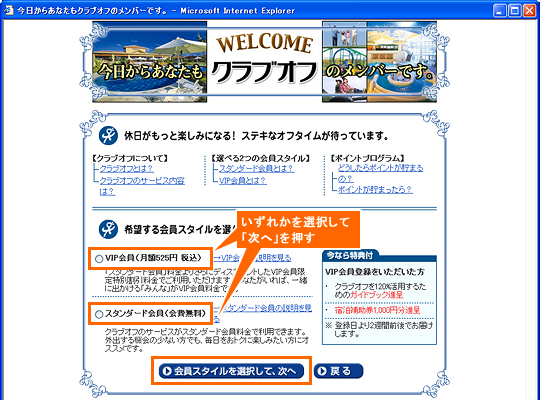
Task: Open the スタンダード会員とは？ link
Action: [257, 168]
